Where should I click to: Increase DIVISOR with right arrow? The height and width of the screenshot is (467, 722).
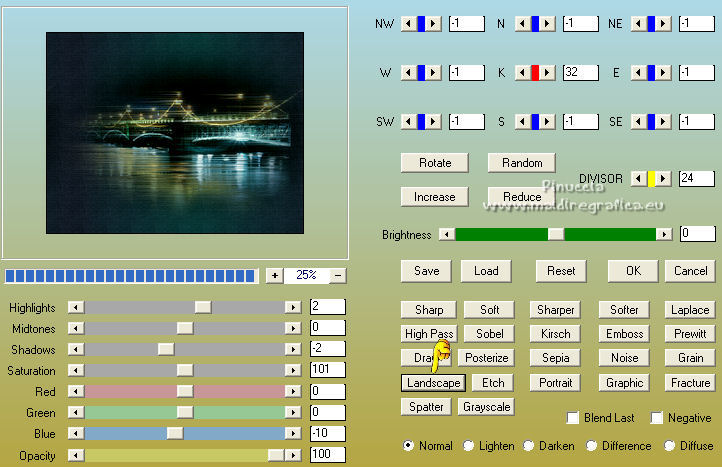click(x=663, y=178)
